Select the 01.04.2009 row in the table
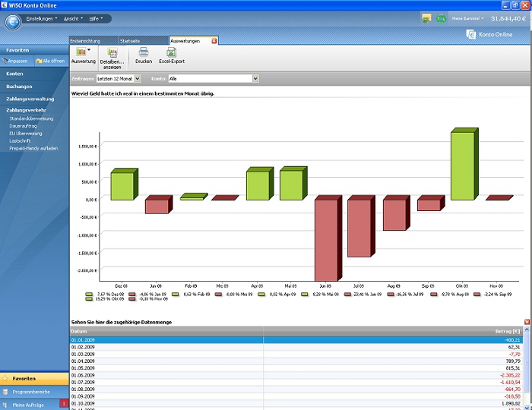 (152, 361)
